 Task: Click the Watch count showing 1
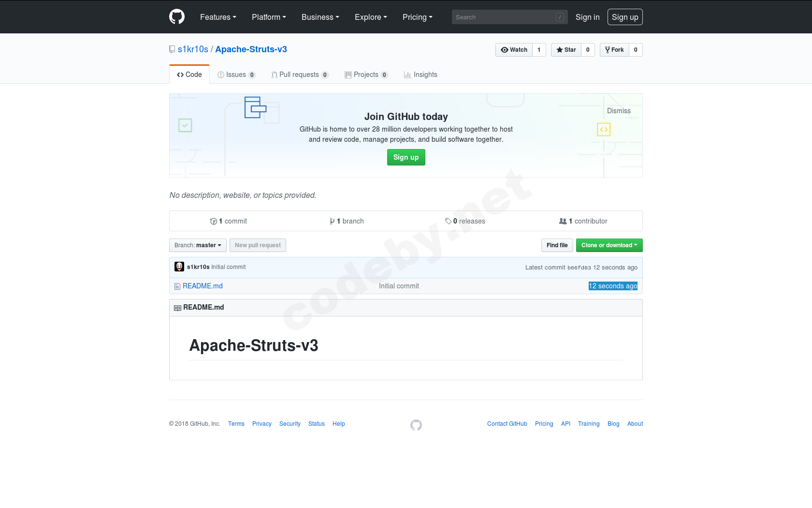[x=539, y=49]
